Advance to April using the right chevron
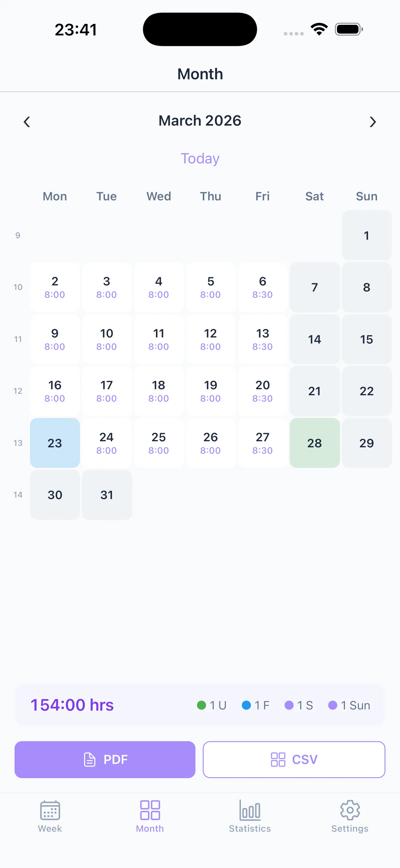 pos(373,122)
